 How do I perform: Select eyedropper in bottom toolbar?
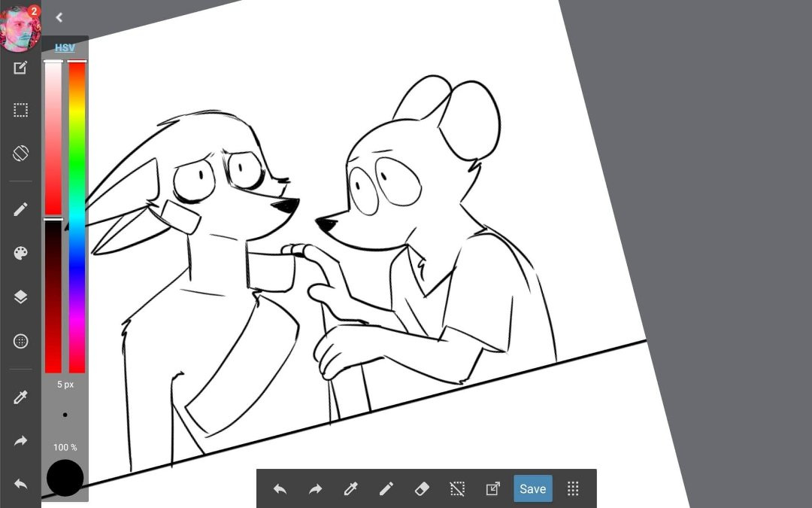click(350, 489)
